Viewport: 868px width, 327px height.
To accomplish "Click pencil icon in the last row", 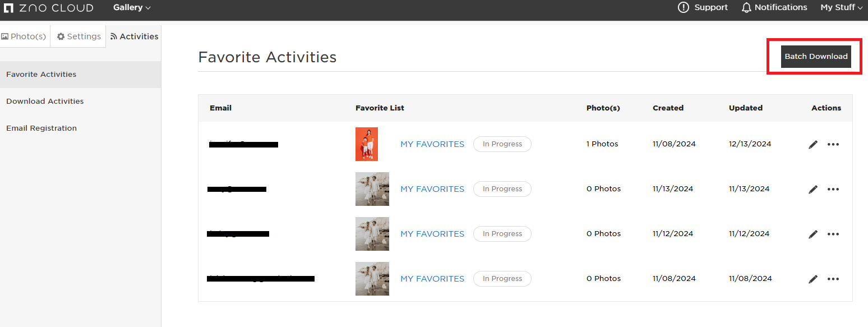I will coord(813,279).
